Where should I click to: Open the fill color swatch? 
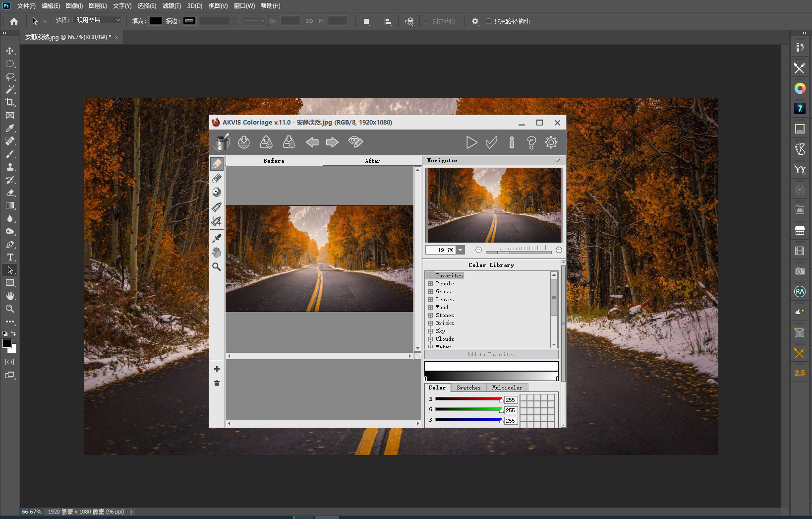[156, 21]
